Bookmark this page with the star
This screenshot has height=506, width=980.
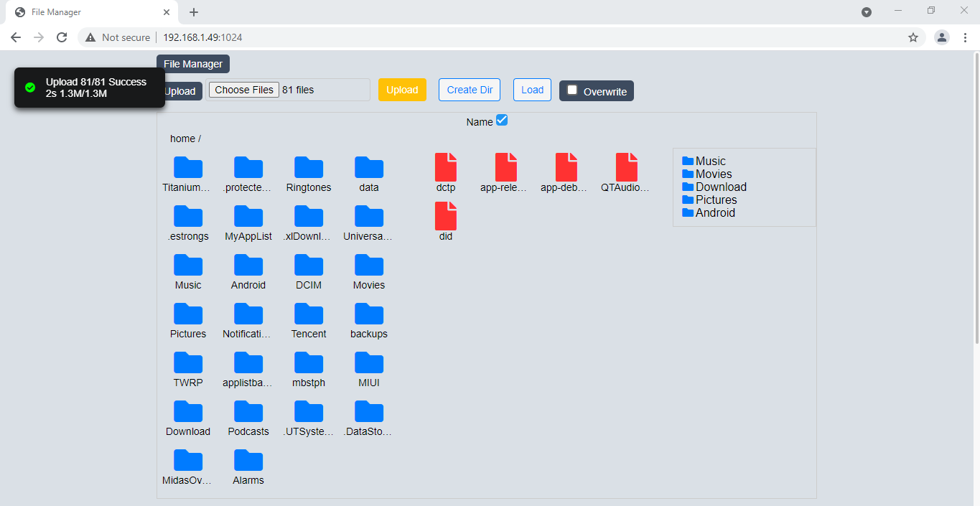913,37
